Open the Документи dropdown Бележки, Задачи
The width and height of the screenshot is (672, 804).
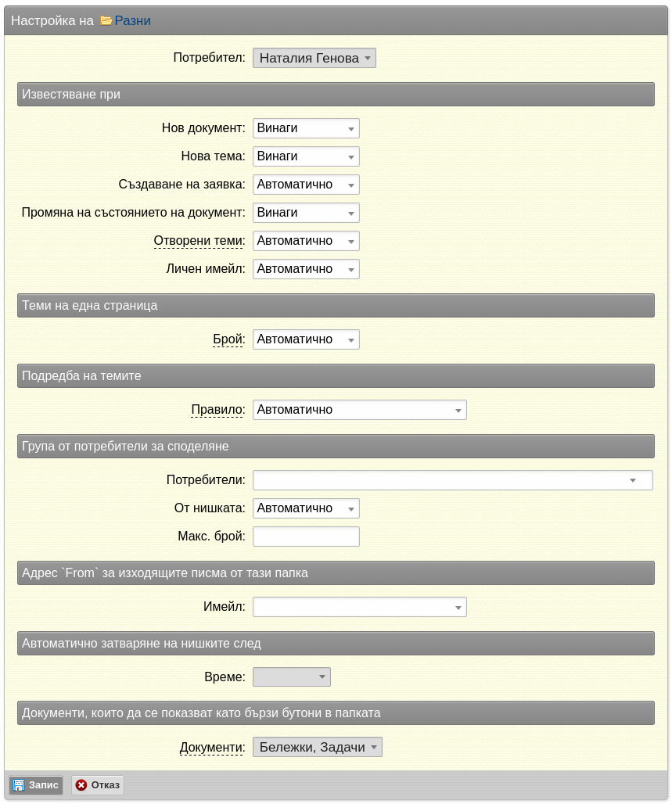(x=318, y=747)
